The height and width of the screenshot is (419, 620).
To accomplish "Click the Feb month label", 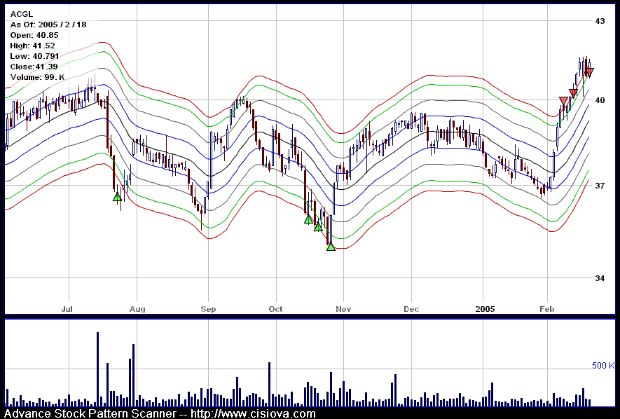I will coord(548,309).
